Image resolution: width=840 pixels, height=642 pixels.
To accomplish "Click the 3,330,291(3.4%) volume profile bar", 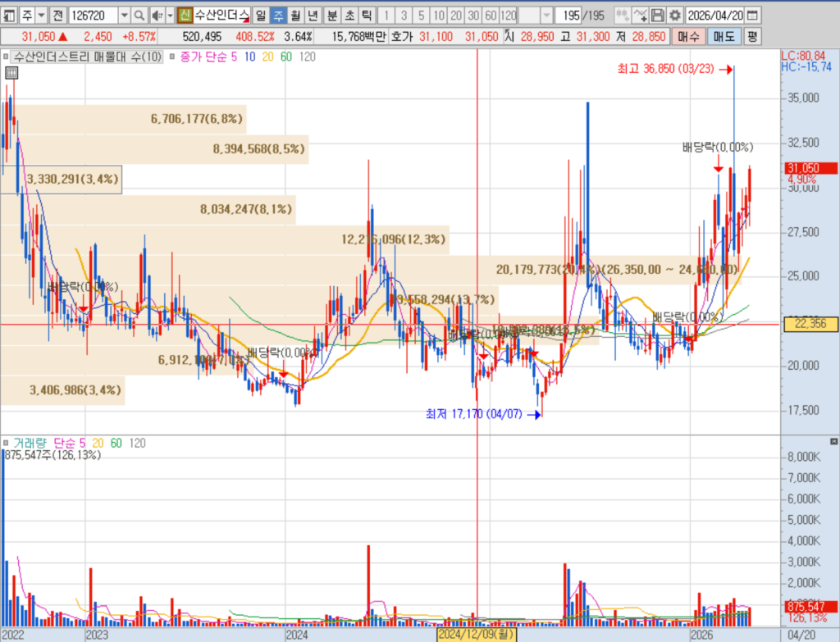I will pyautogui.click(x=61, y=179).
